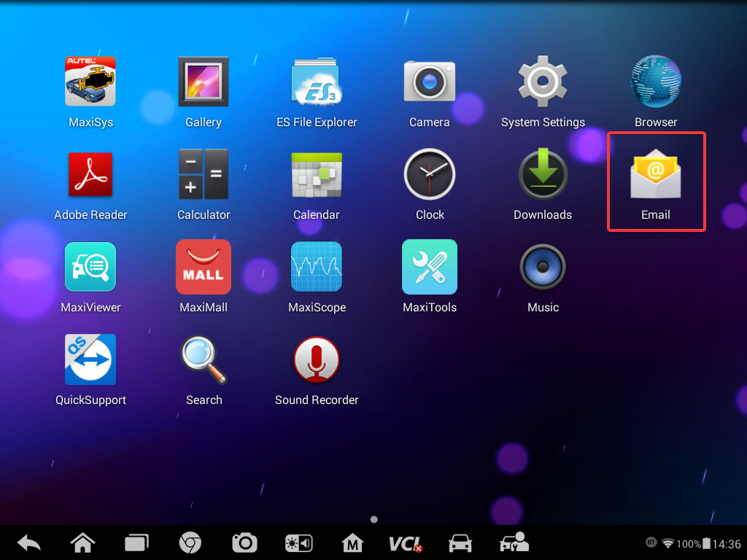Open Chrome from the navigation bar
The image size is (747, 560).
[190, 542]
